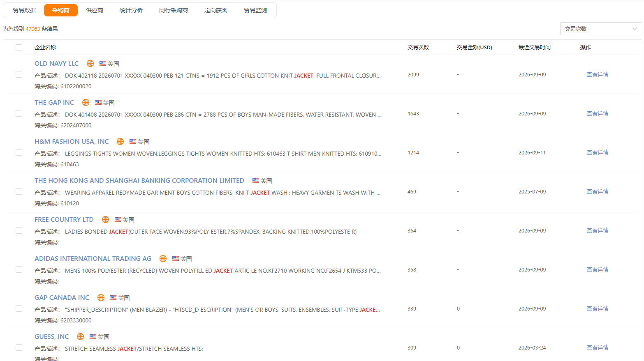Screen dimensions: 644x361
Task: Click globe icon beside ADIDAS INTERNATIONAL TRADING AG
Action: (163, 258)
